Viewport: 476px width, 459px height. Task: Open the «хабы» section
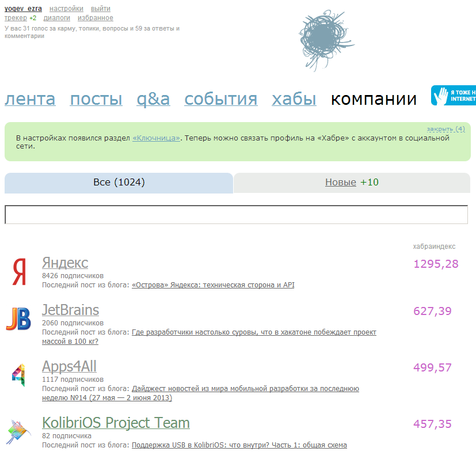click(294, 99)
